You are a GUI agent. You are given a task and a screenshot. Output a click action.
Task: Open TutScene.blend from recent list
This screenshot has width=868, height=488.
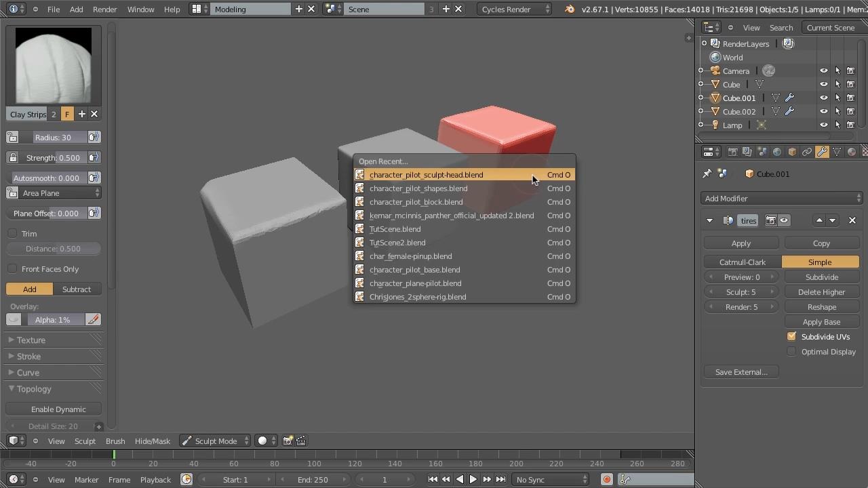465,229
